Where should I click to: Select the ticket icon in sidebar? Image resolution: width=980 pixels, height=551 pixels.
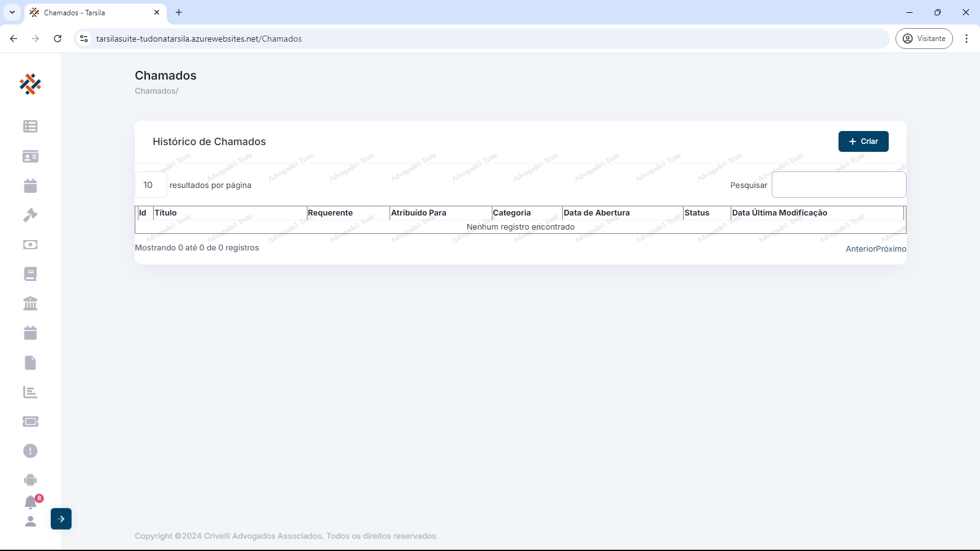click(x=30, y=422)
